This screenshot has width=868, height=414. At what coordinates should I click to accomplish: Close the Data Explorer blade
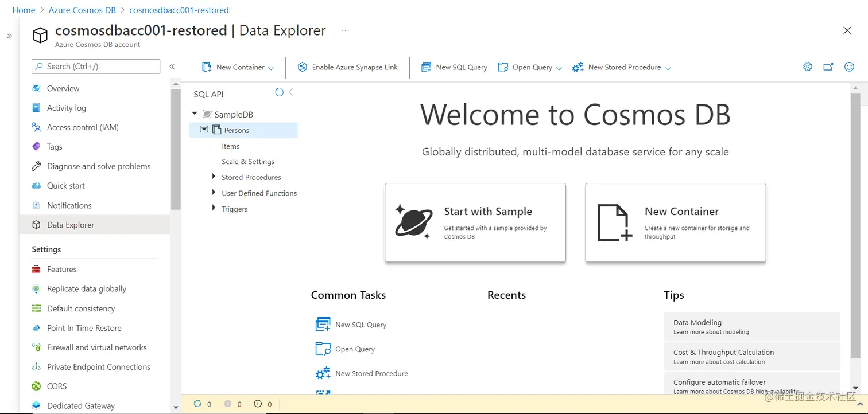coord(847,30)
